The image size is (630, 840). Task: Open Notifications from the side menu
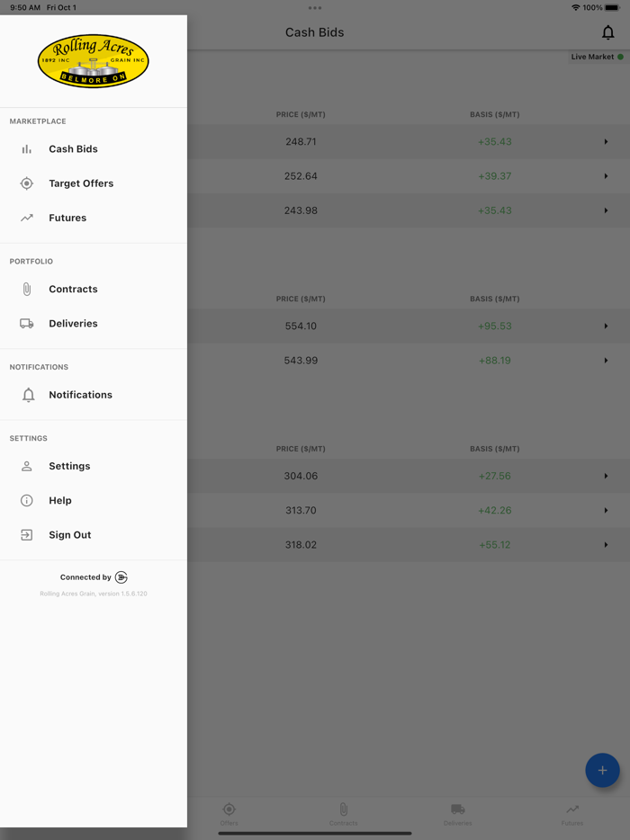pyautogui.click(x=80, y=395)
